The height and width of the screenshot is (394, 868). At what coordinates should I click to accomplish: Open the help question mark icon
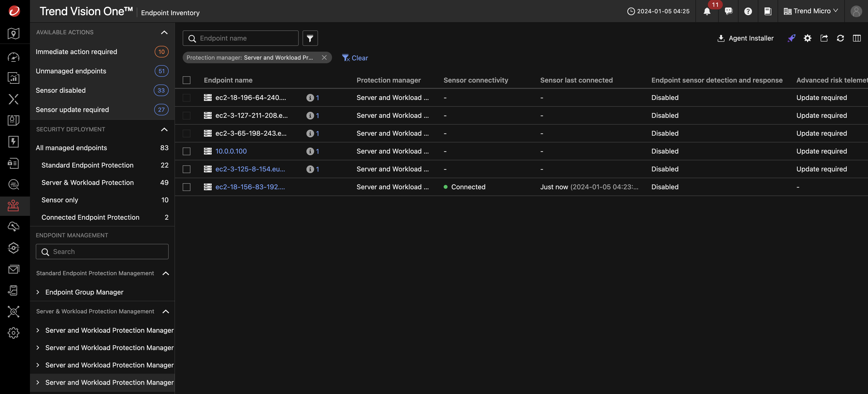pyautogui.click(x=748, y=11)
